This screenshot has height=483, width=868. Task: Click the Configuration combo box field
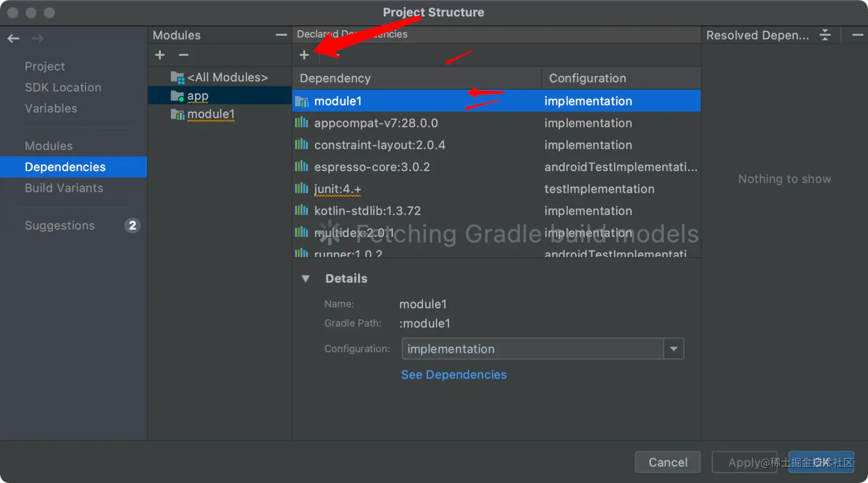coord(543,349)
